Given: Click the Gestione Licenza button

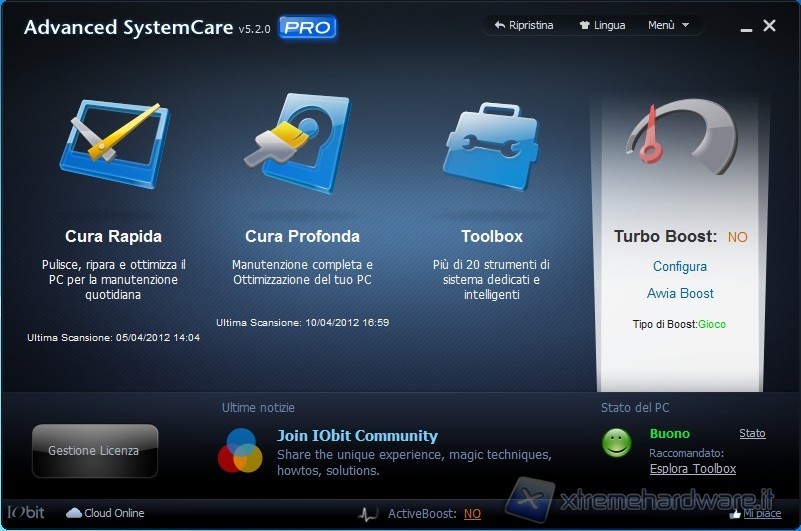Looking at the screenshot, I should [x=94, y=451].
